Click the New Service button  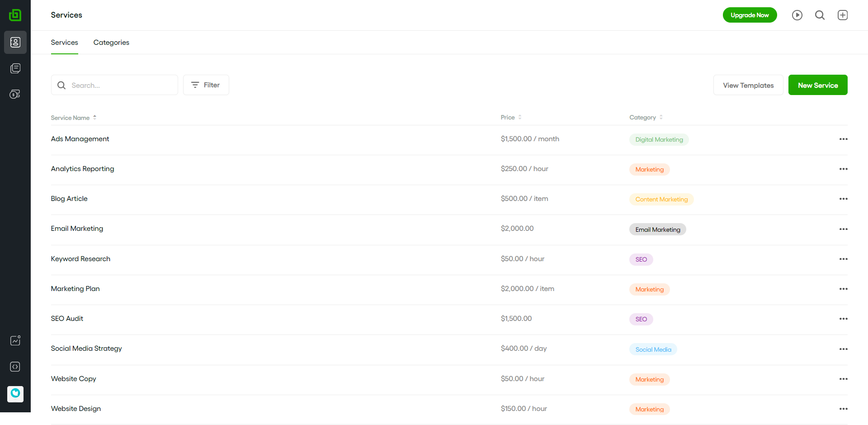click(x=817, y=85)
